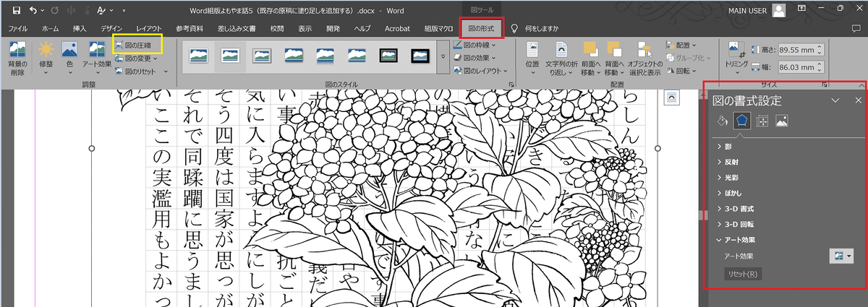Switch to the 参考資料 tab

click(190, 28)
